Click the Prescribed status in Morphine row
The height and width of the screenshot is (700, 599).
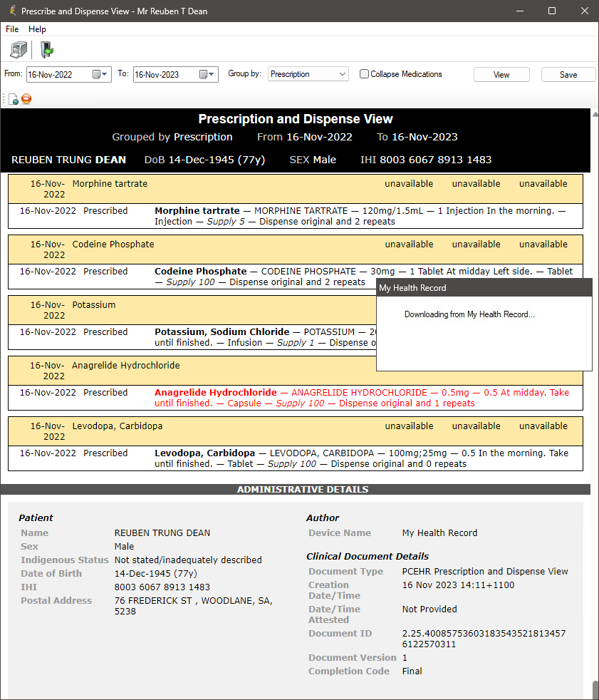point(105,211)
